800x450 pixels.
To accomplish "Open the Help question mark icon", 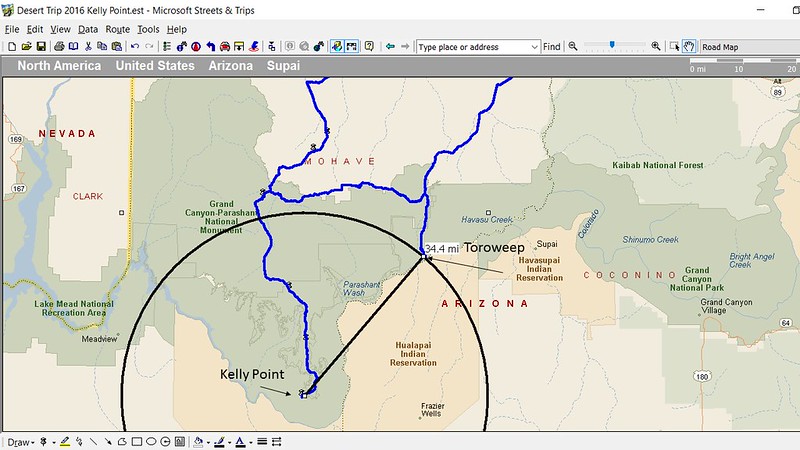I will [369, 46].
